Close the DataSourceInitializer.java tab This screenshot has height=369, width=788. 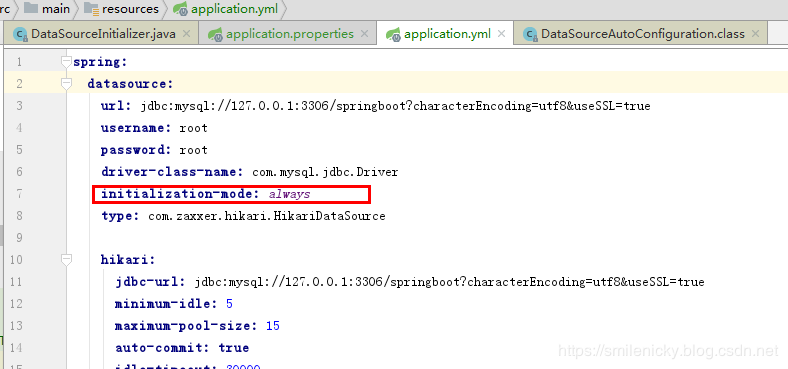(x=186, y=34)
